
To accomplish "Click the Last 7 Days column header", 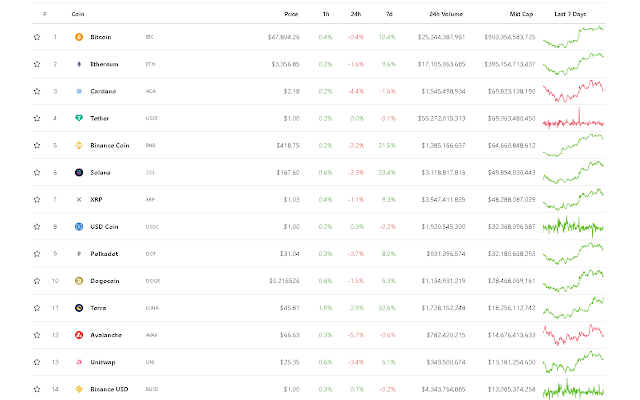I will pos(570,14).
